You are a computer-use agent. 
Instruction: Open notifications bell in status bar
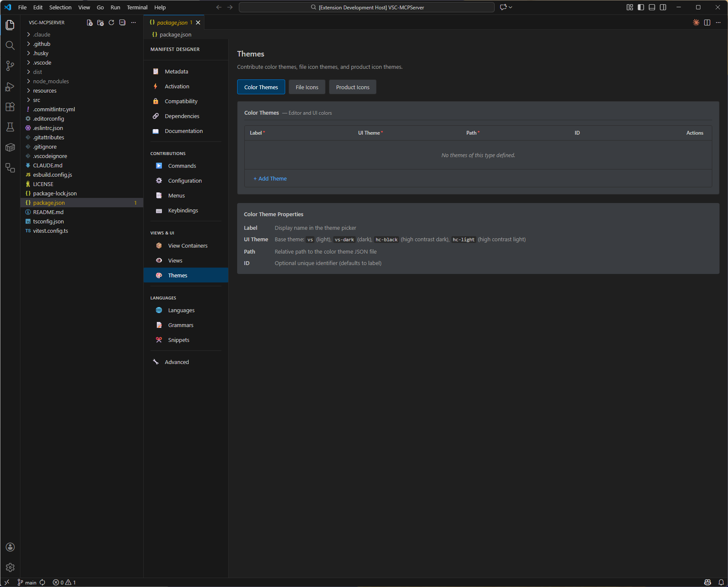point(721,582)
